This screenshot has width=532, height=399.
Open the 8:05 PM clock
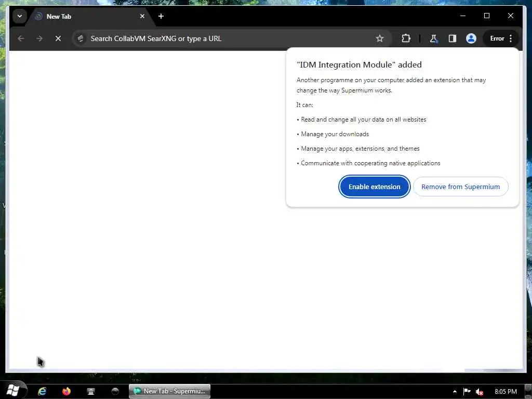tap(506, 392)
